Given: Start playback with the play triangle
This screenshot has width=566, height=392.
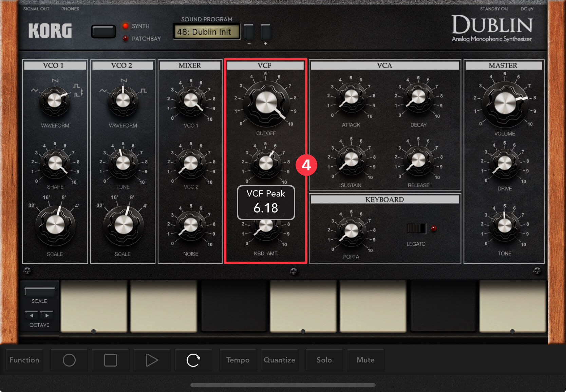Looking at the screenshot, I should click(151, 360).
